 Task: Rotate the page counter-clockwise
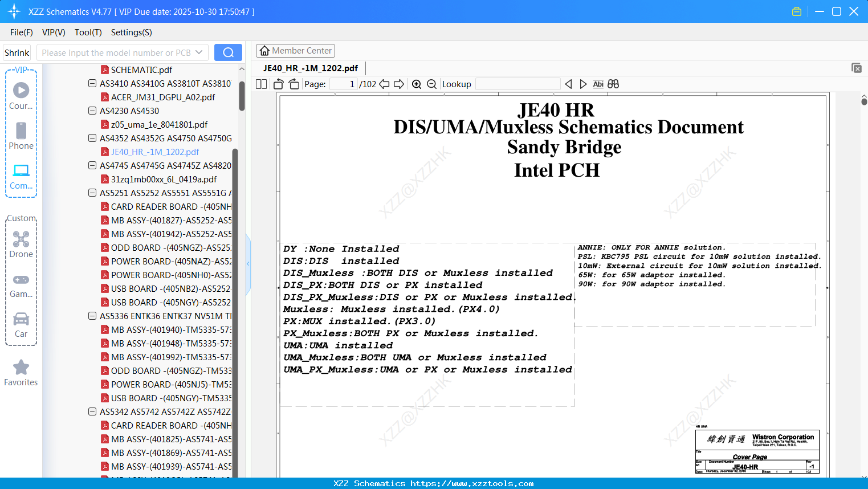tap(279, 84)
